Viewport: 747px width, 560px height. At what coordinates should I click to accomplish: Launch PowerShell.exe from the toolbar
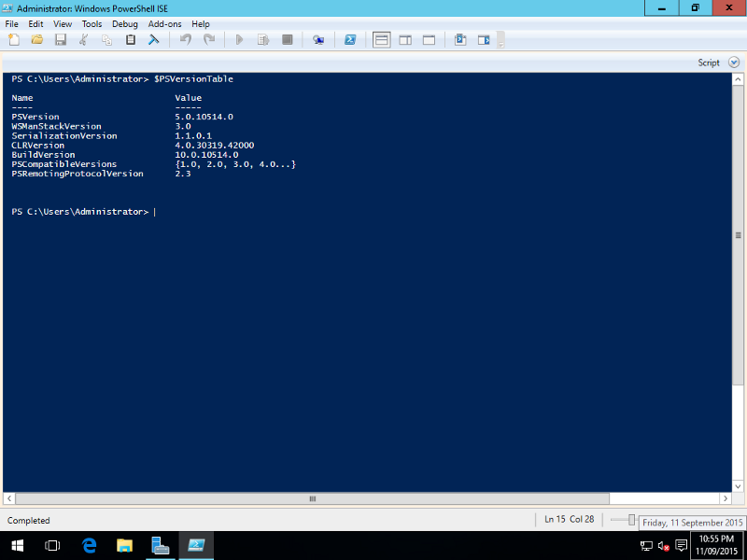(350, 39)
